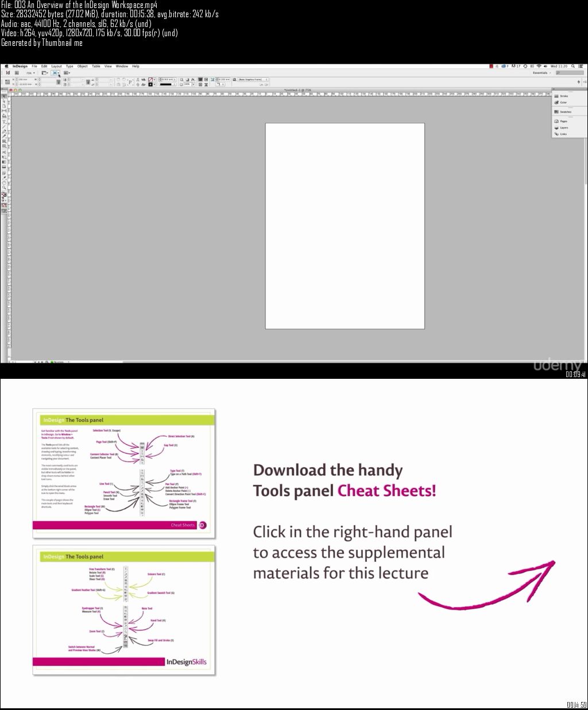Select the Scissors tool
The image size is (588, 710).
click(x=4, y=152)
